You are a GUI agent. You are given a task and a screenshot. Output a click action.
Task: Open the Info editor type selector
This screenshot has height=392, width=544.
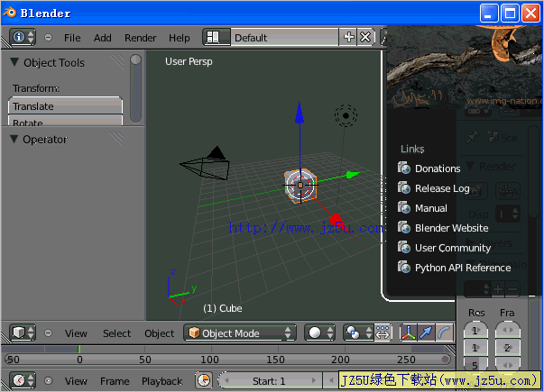point(23,37)
